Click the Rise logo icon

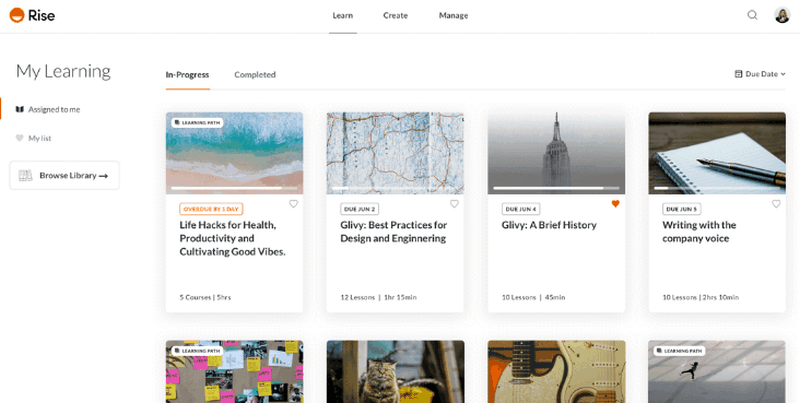17,15
